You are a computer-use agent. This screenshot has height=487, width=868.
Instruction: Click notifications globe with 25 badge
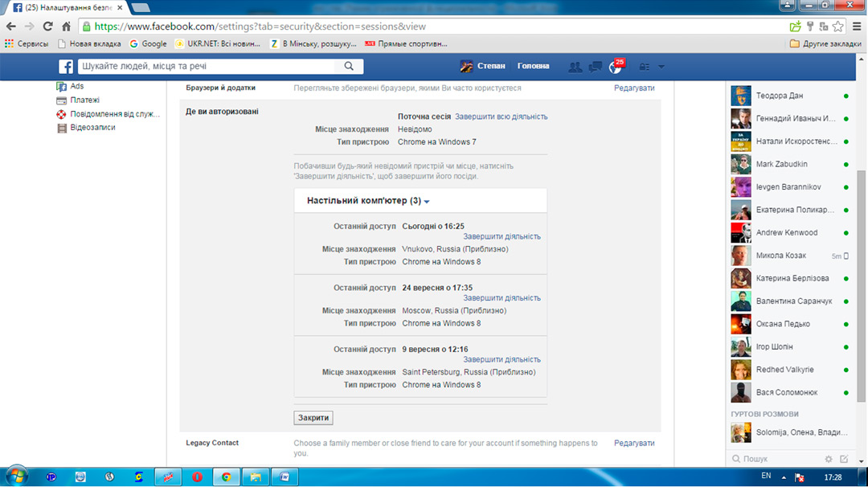pyautogui.click(x=616, y=67)
